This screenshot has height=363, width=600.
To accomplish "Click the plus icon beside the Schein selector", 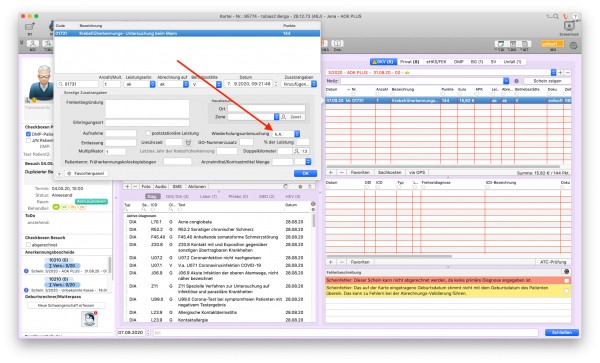I will click(x=560, y=72).
